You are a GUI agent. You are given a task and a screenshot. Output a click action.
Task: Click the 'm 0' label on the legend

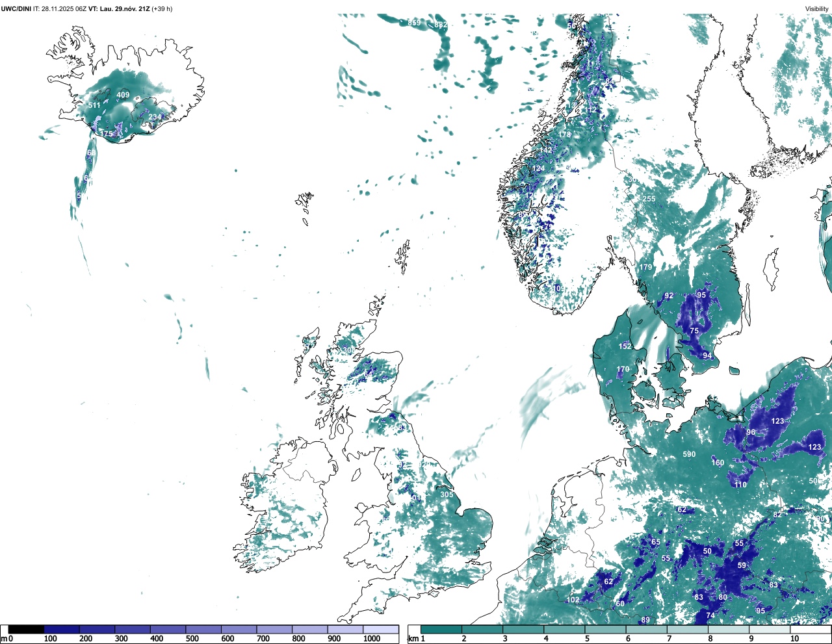(6, 639)
